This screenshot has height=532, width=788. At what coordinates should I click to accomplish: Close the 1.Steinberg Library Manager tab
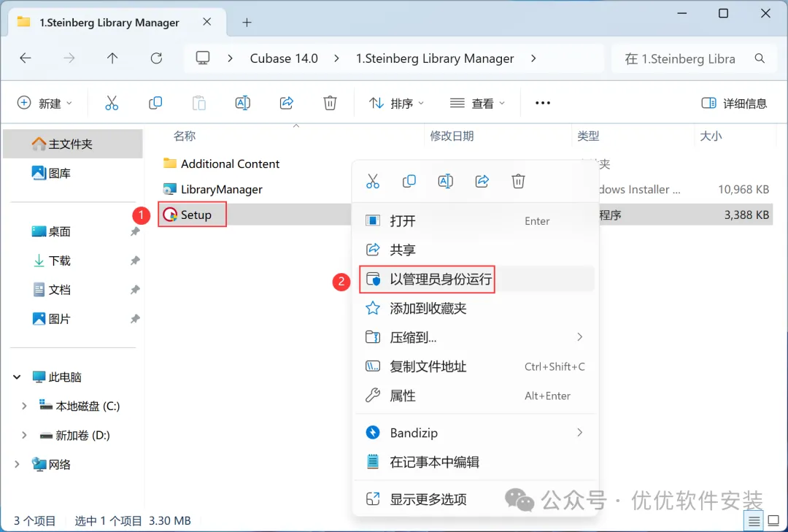[x=206, y=22]
